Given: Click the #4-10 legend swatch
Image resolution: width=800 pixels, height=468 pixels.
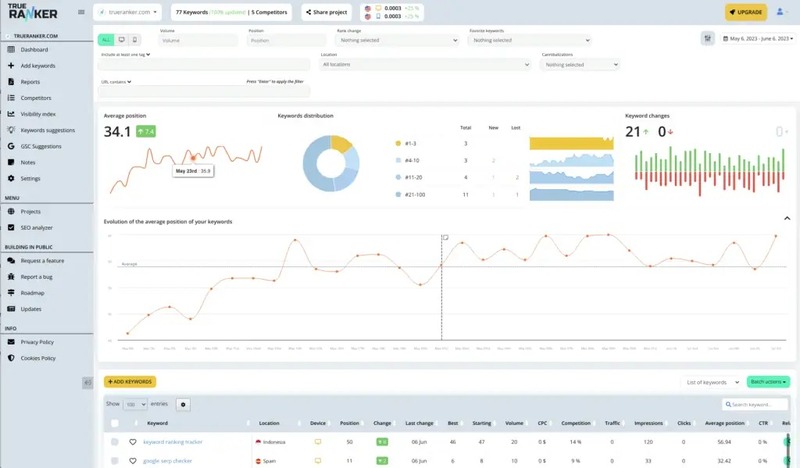Looking at the screenshot, I should tap(398, 160).
